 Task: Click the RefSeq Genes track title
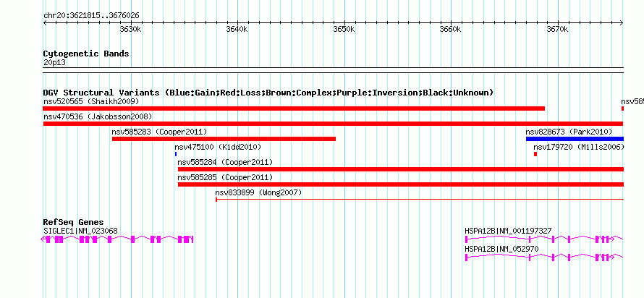(74, 223)
